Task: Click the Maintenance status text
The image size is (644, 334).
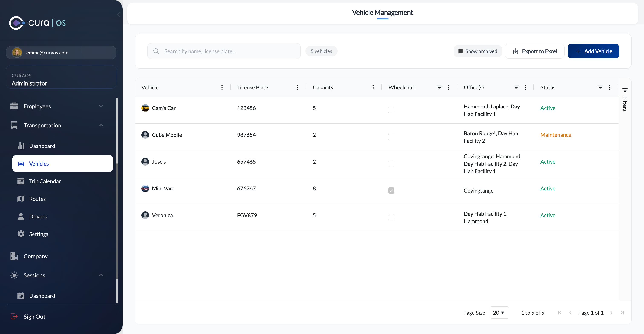Action: coord(555,135)
